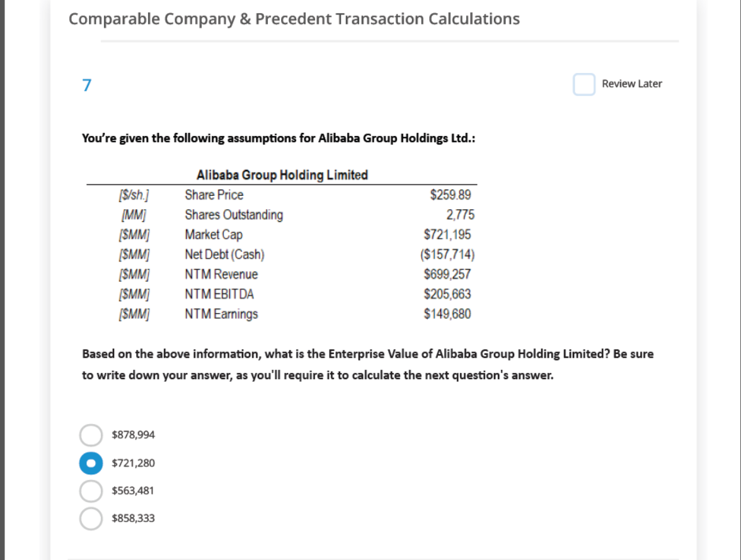Click the Shares Outstanding value 2,775
Screen dimensions: 741x560
pos(460,215)
